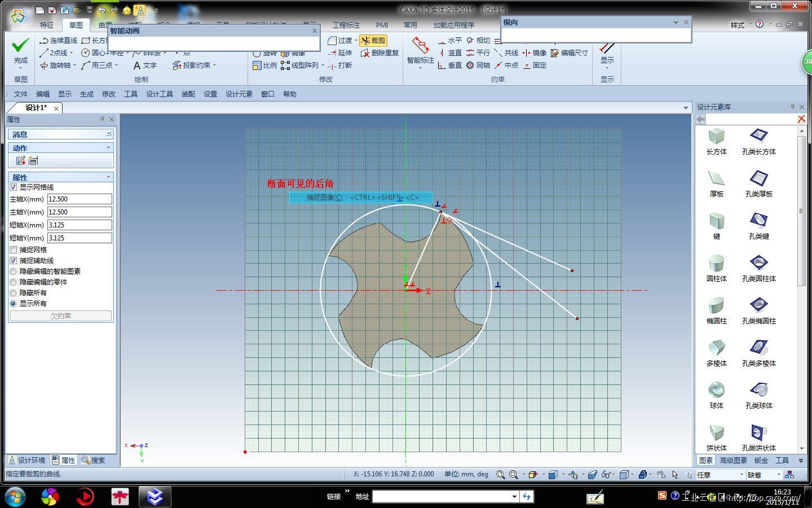
Task: Open the 文件 menu
Action: (21, 94)
